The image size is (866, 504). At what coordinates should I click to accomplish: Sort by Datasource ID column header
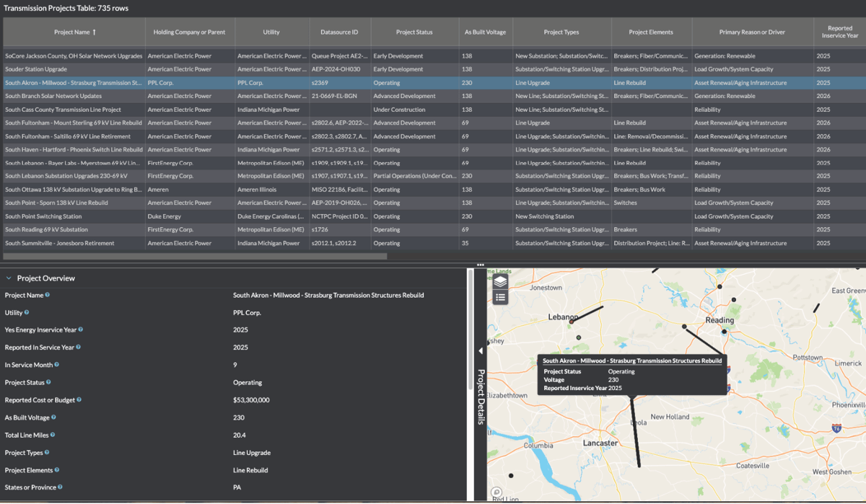pyautogui.click(x=340, y=32)
